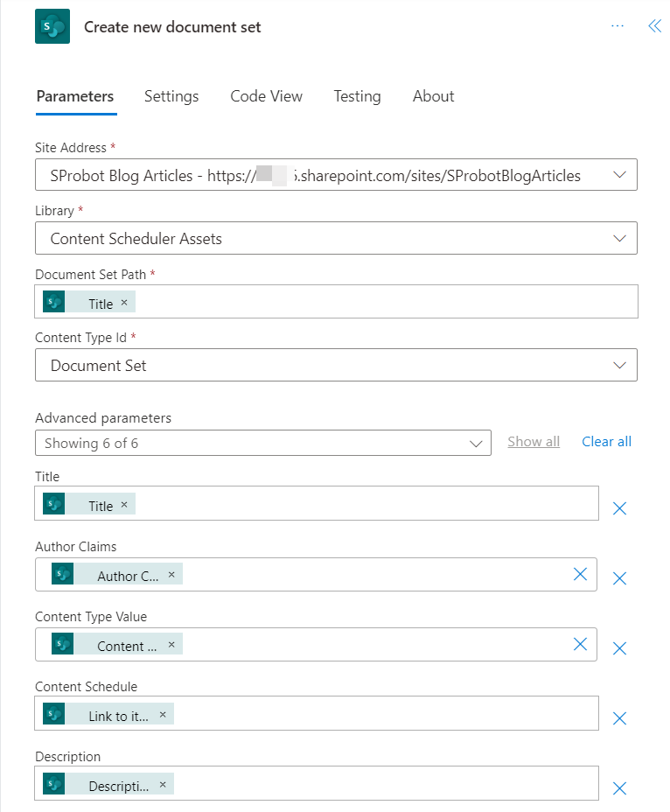Delete the Description advanced parameter
Image resolution: width=670 pixels, height=812 pixels.
coord(620,788)
